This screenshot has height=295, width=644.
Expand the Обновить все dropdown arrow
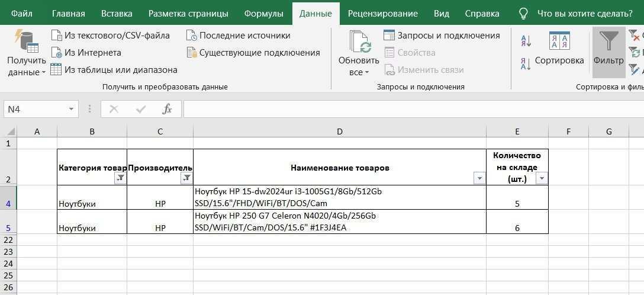coord(367,73)
